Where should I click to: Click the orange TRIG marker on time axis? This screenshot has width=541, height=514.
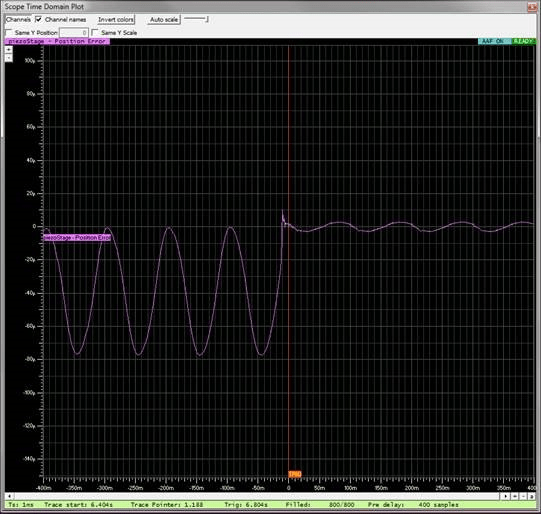pos(295,474)
